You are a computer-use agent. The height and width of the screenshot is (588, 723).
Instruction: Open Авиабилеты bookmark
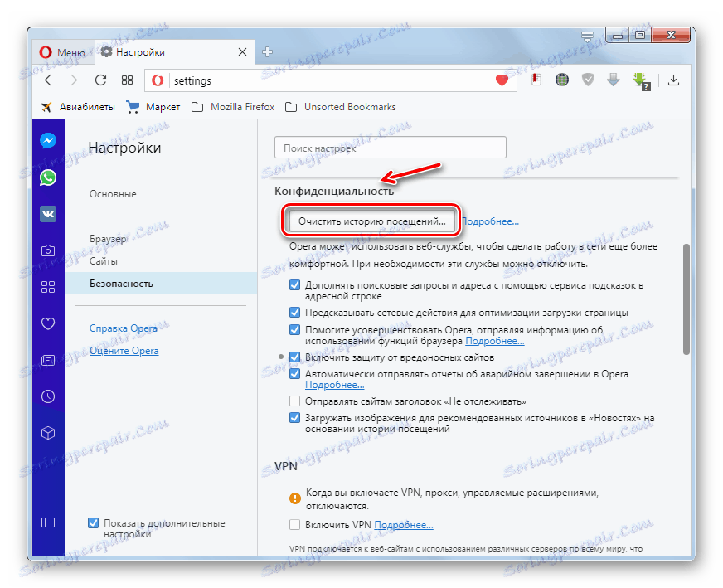pos(77,107)
